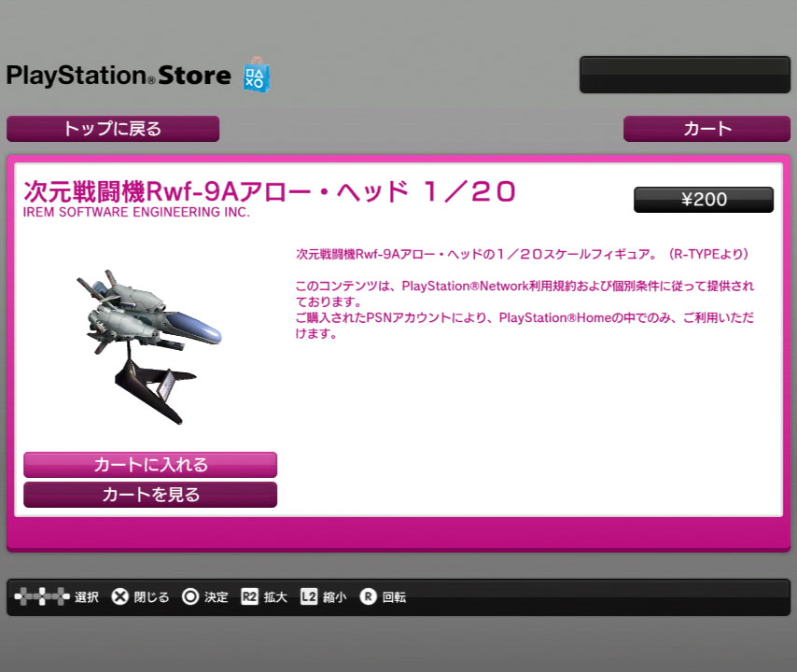Go back with トップに戻る button
The height and width of the screenshot is (672, 797).
[x=113, y=129]
